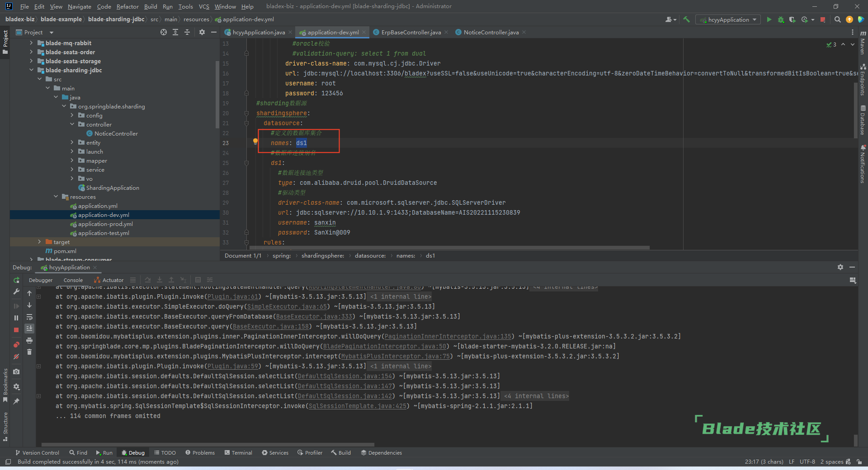Collapse the resources folder
This screenshot has width=868, height=470.
[56, 197]
